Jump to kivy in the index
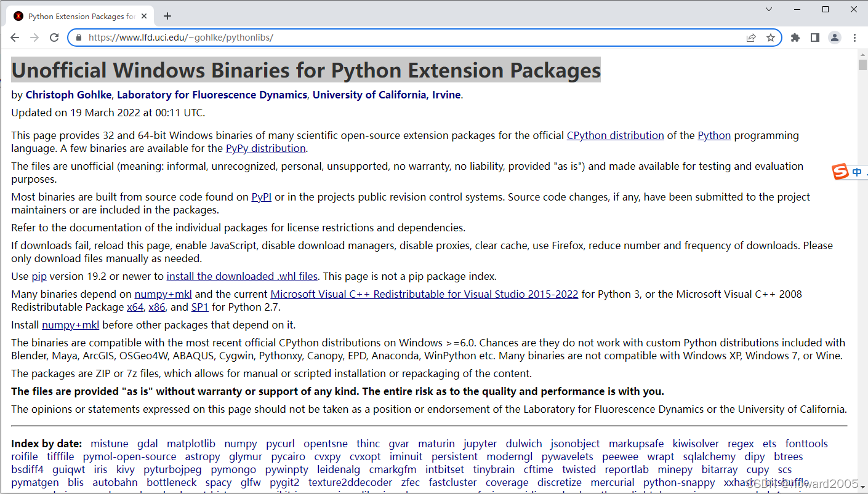Viewport: 868px width, 494px height. click(125, 469)
